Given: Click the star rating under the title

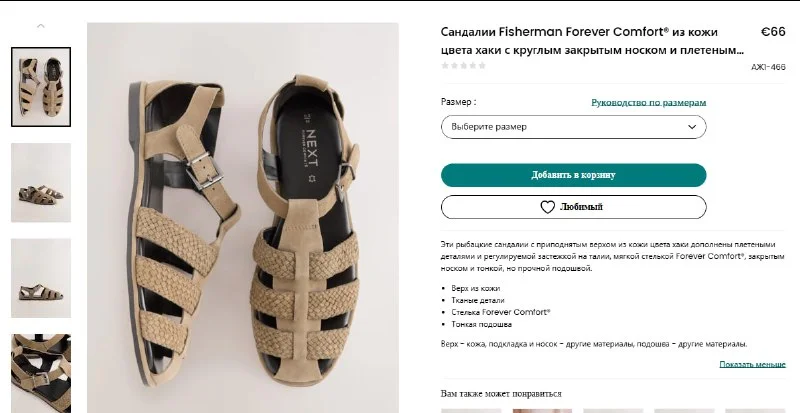Looking at the screenshot, I should tap(464, 66).
